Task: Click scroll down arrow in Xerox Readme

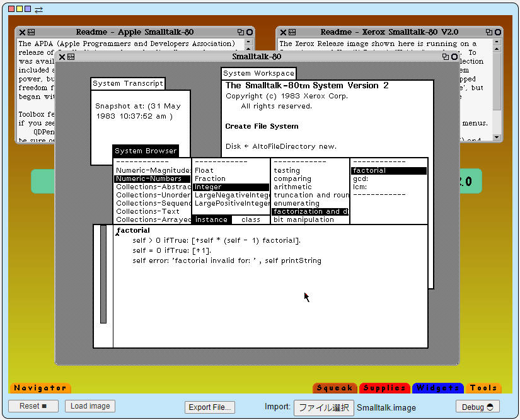Action: click(497, 137)
